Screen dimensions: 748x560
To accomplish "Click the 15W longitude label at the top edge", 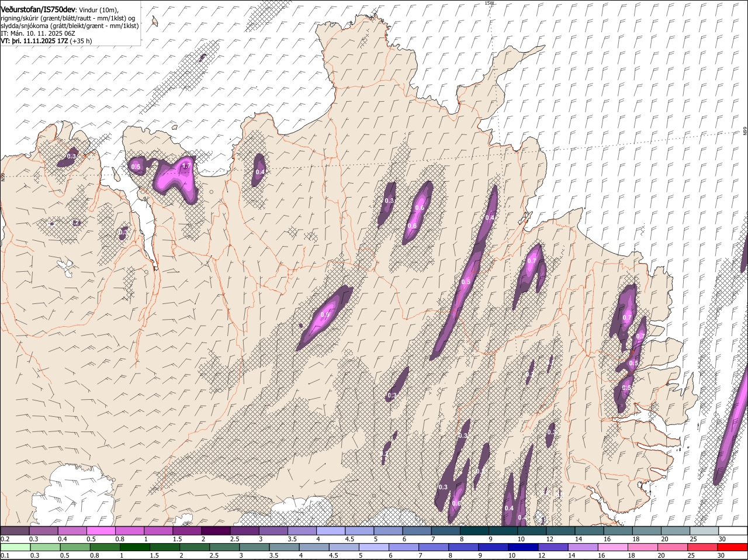I will tap(489, 3).
